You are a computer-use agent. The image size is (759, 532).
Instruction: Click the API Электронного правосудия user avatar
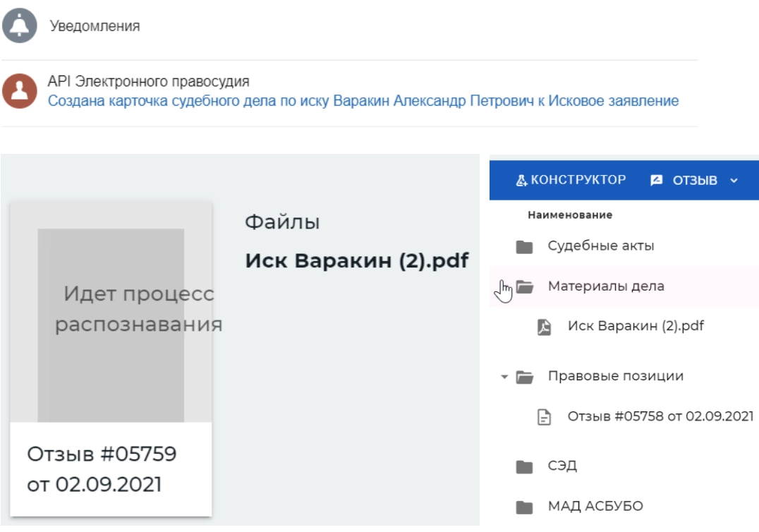(x=20, y=92)
